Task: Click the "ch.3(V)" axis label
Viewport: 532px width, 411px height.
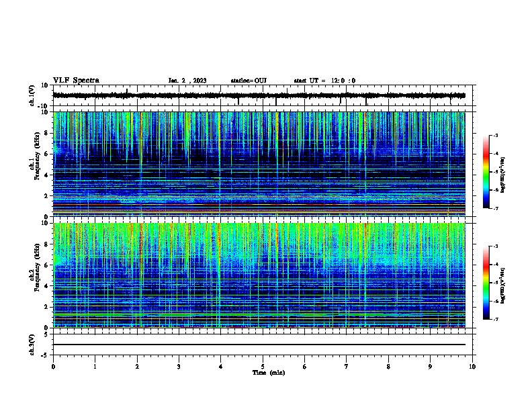Action: coord(32,345)
